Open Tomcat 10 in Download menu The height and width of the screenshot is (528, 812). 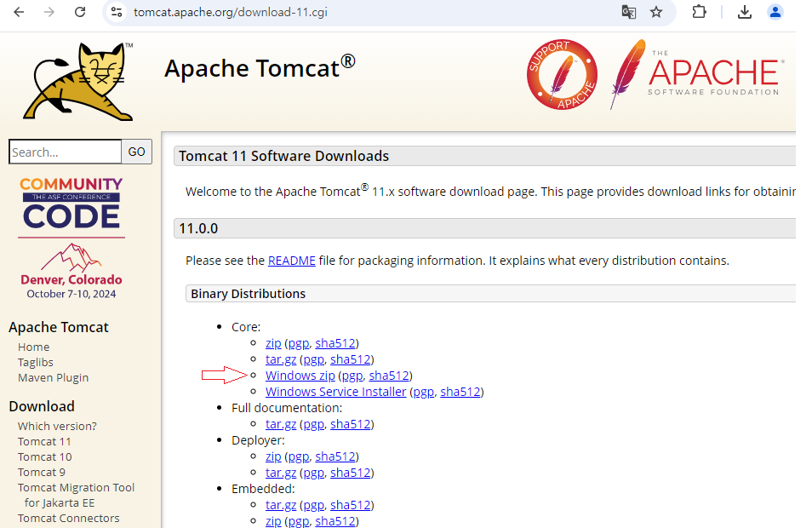tap(44, 456)
